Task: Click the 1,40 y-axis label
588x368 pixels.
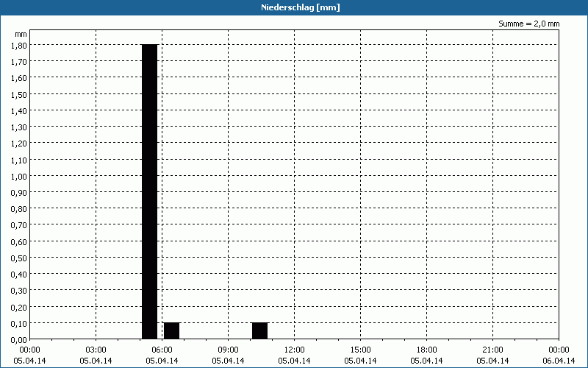Action: tap(19, 111)
